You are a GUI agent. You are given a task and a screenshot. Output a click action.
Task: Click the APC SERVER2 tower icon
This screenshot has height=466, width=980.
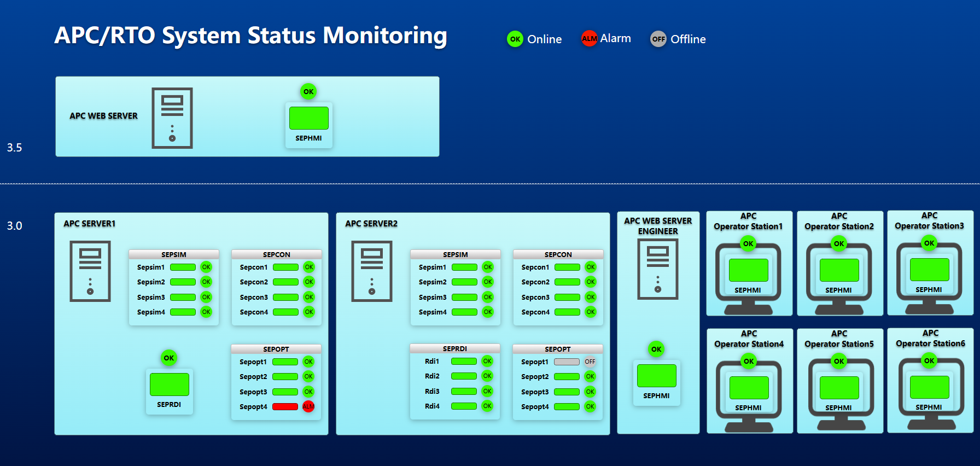372,271
